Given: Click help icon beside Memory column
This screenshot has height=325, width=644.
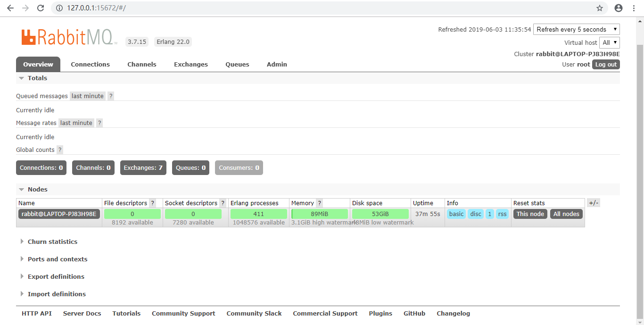Looking at the screenshot, I should (319, 203).
